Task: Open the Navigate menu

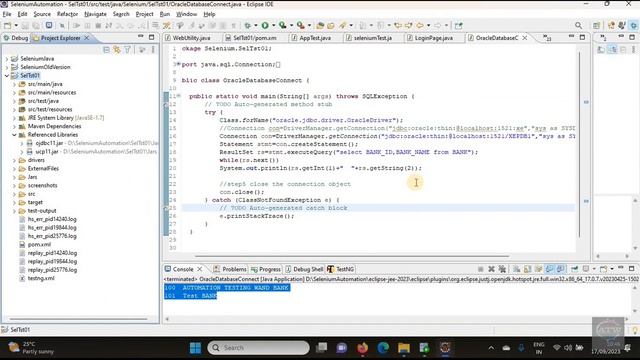Action: tap(95, 14)
